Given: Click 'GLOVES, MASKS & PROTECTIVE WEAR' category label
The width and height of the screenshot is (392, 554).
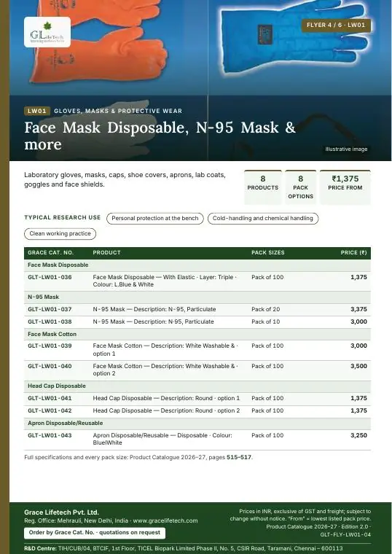Looking at the screenshot, I should tap(118, 111).
